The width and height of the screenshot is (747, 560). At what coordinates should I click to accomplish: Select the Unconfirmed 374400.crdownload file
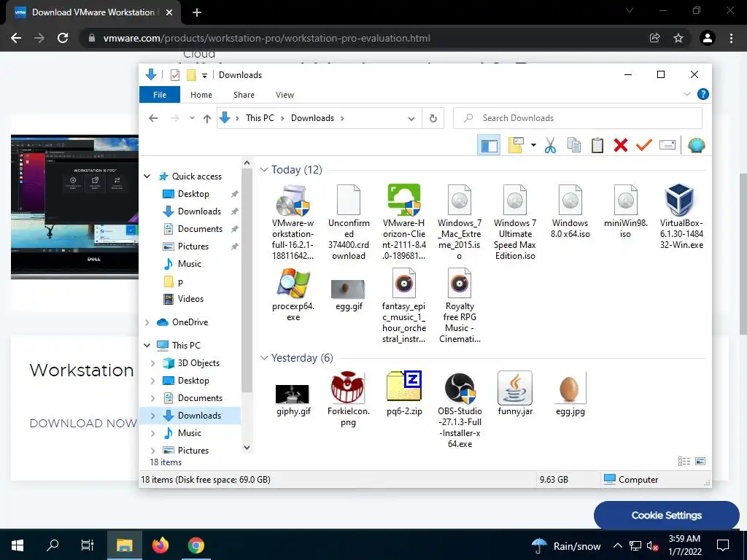pos(349,222)
